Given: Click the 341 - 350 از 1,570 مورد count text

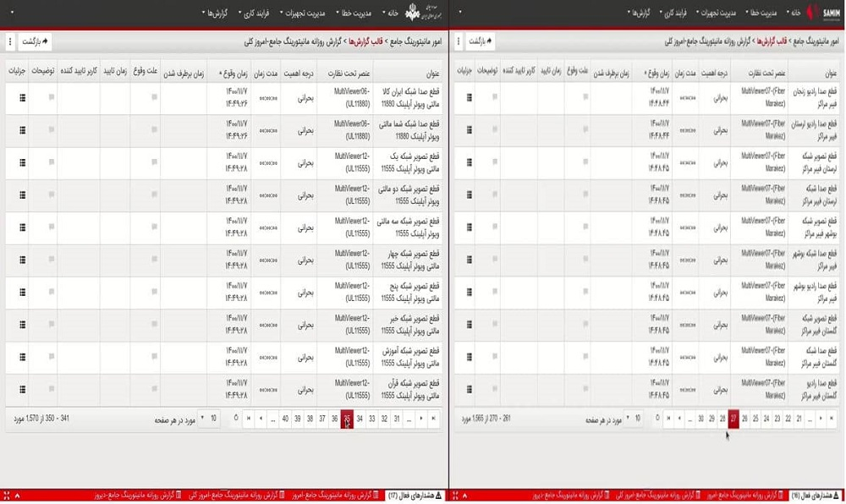Looking at the screenshot, I should pos(41,419).
